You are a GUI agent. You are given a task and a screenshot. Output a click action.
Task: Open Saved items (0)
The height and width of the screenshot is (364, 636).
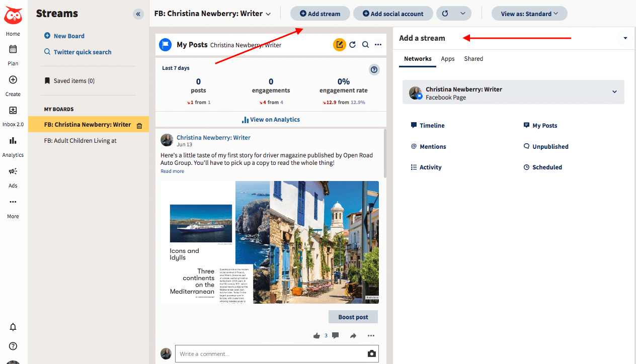[x=69, y=81]
